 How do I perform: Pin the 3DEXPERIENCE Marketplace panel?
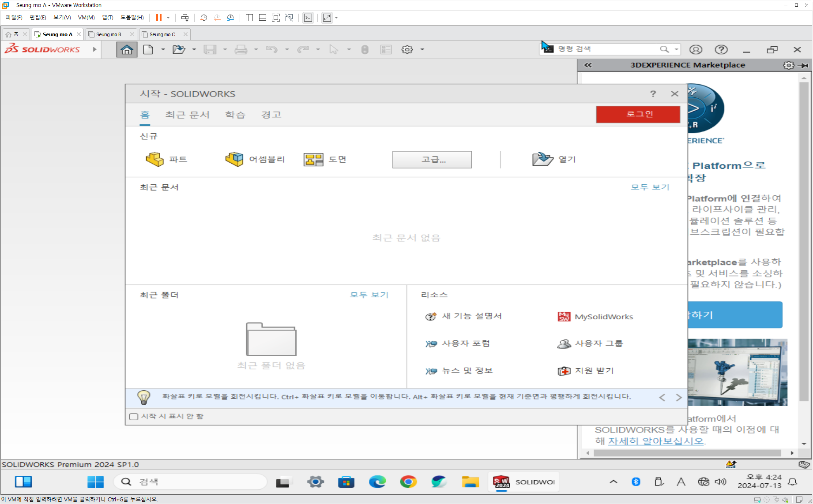pyautogui.click(x=804, y=65)
